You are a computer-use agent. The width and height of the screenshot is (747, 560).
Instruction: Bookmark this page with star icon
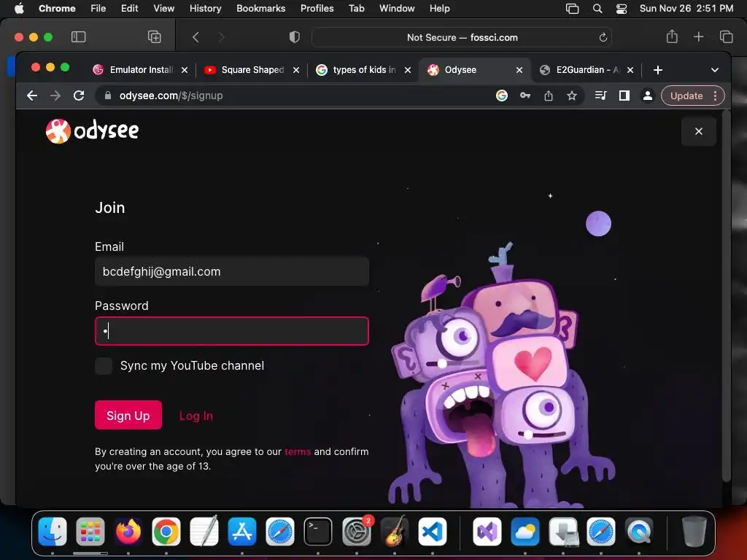pos(572,96)
